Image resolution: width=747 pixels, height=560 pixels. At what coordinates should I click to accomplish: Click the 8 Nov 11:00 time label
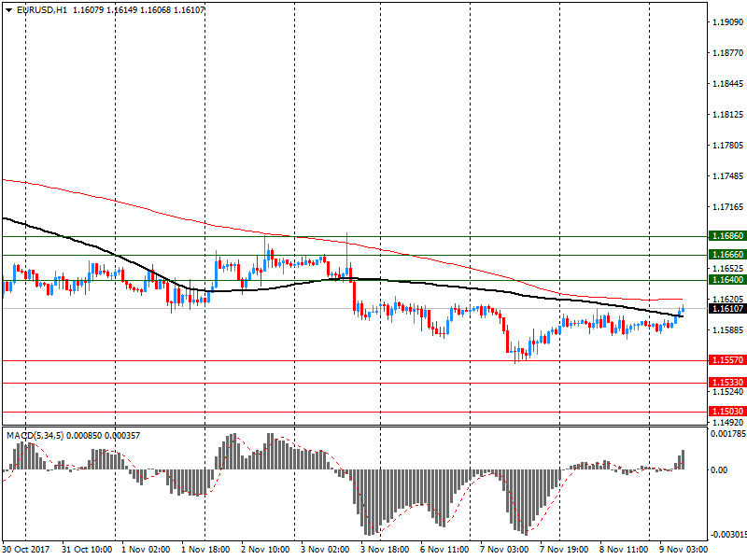click(624, 550)
